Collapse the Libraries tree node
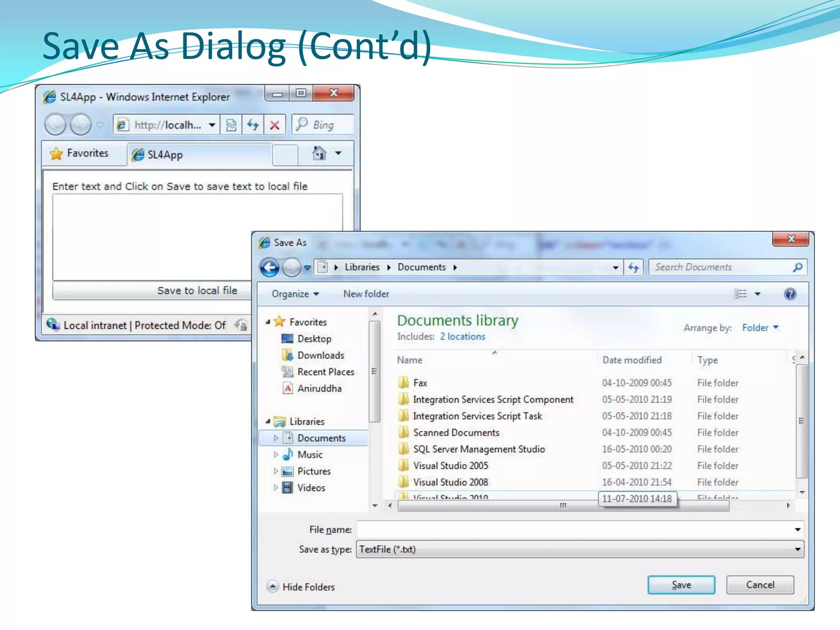 268,421
